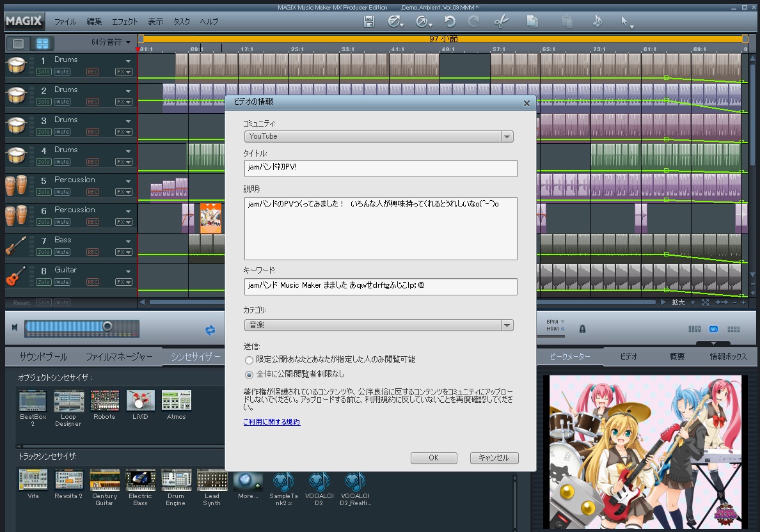Image resolution: width=760 pixels, height=532 pixels.
Task: Switch to the サウンドプール tab
Action: [x=43, y=357]
